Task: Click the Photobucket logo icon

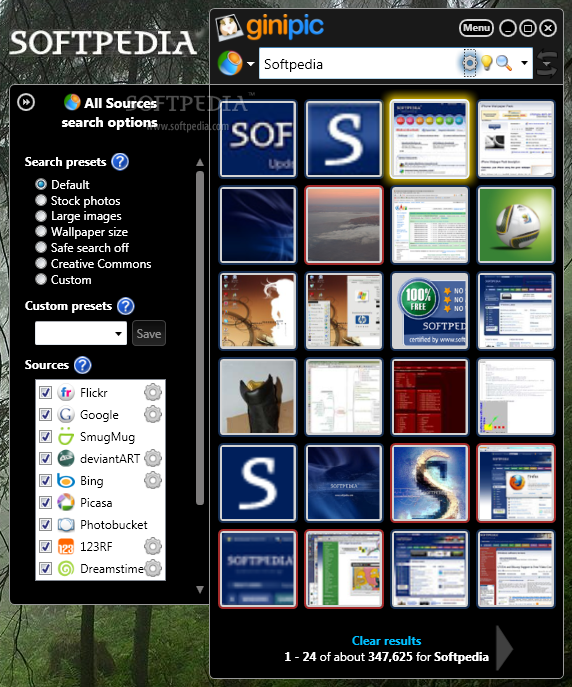Action: click(66, 524)
